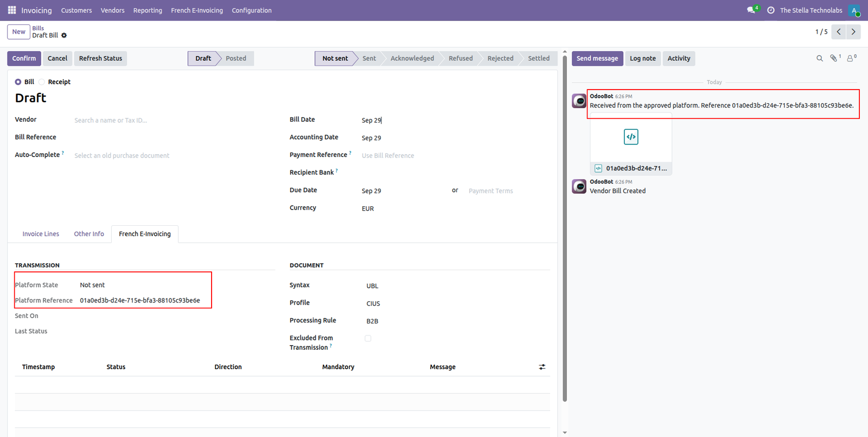
Task: Open the apps grid menu icon
Action: (x=12, y=10)
